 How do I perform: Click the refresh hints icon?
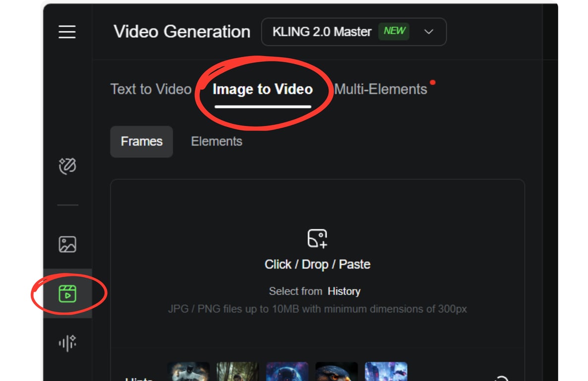(x=501, y=378)
